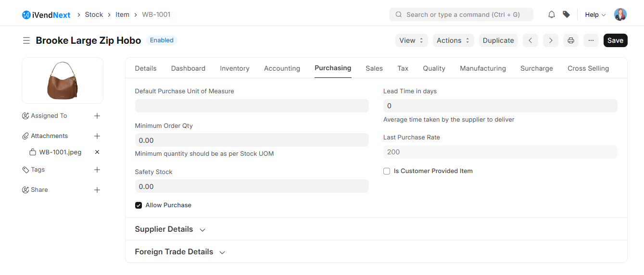This screenshot has height=275, width=644.
Task: Add a new attachment with plus icon
Action: (97, 136)
